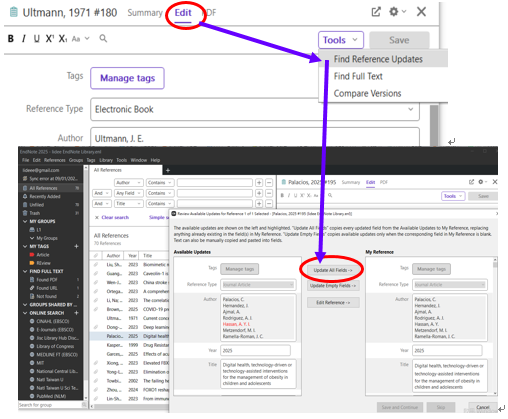Add new tag with MY TAGS plus
This screenshot has width=508, height=419.
(76, 246)
